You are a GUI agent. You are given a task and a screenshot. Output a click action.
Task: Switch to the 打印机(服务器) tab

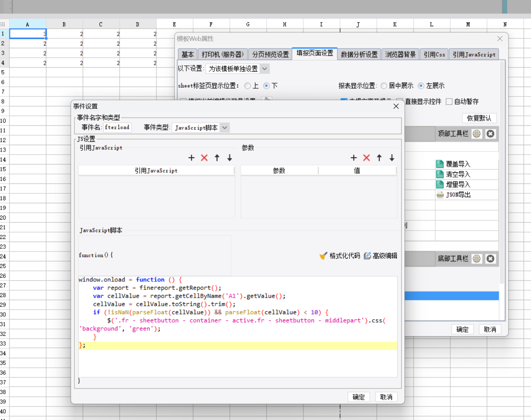click(x=222, y=54)
